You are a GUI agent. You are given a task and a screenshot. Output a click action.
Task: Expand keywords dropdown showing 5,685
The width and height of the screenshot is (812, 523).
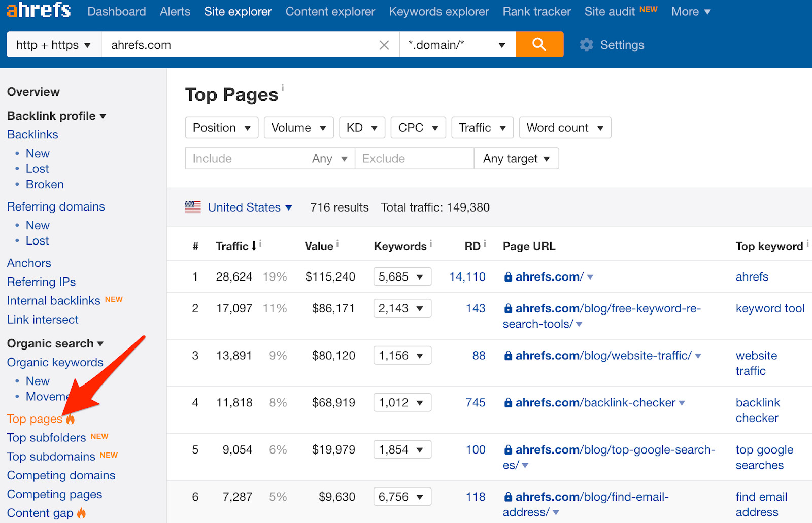[x=402, y=277]
